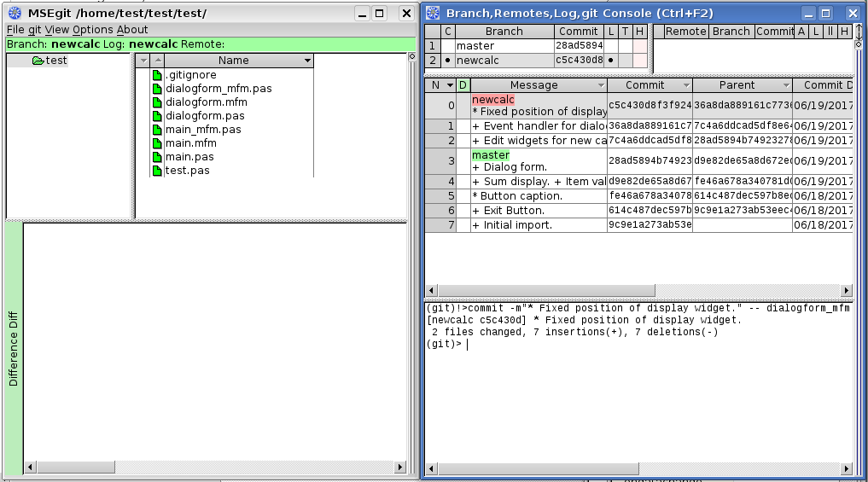868x482 pixels.
Task: Open the git menu
Action: pos(34,30)
